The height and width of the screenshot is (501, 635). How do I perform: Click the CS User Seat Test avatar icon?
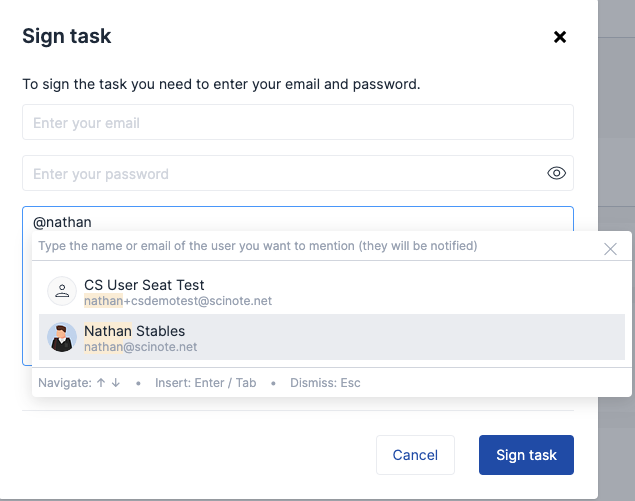[x=62, y=292]
